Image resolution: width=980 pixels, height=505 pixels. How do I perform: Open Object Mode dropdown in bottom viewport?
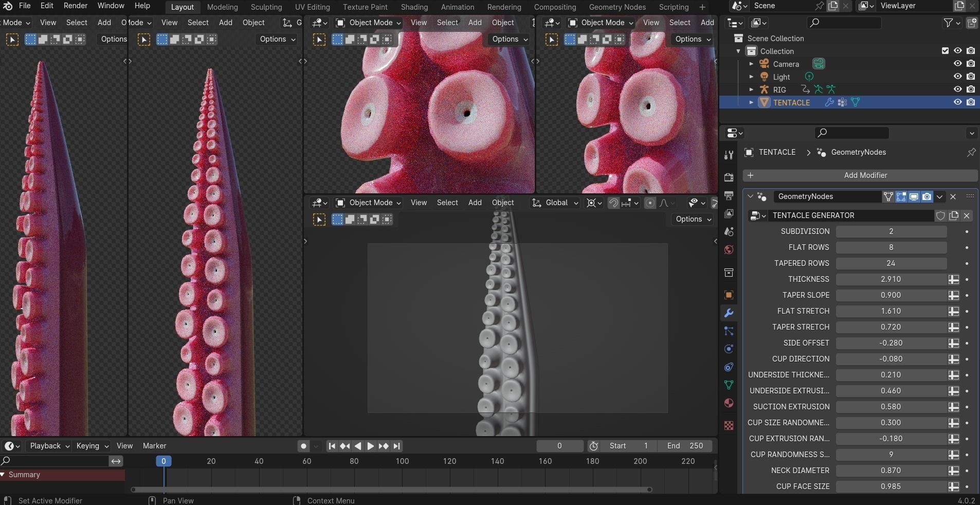[368, 203]
